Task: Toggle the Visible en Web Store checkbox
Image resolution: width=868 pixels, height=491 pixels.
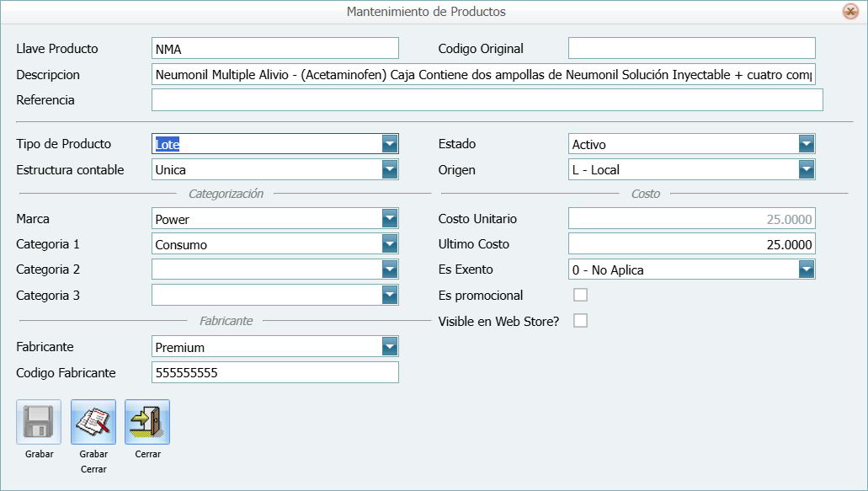Action: [x=580, y=321]
